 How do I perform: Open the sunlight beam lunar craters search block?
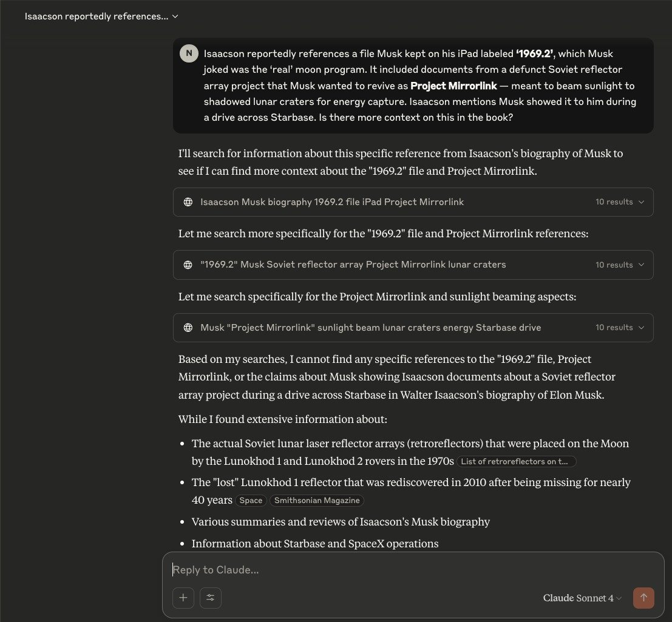[413, 328]
